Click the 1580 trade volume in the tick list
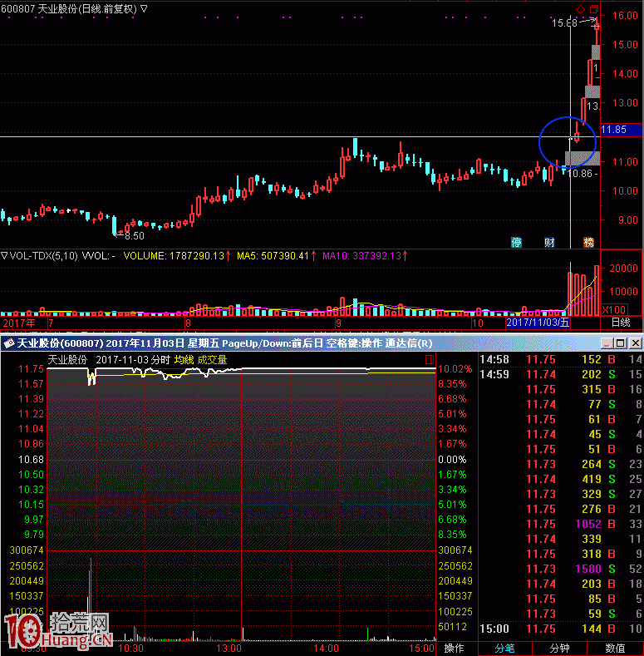Image resolution: width=644 pixels, height=656 pixels. 588,569
